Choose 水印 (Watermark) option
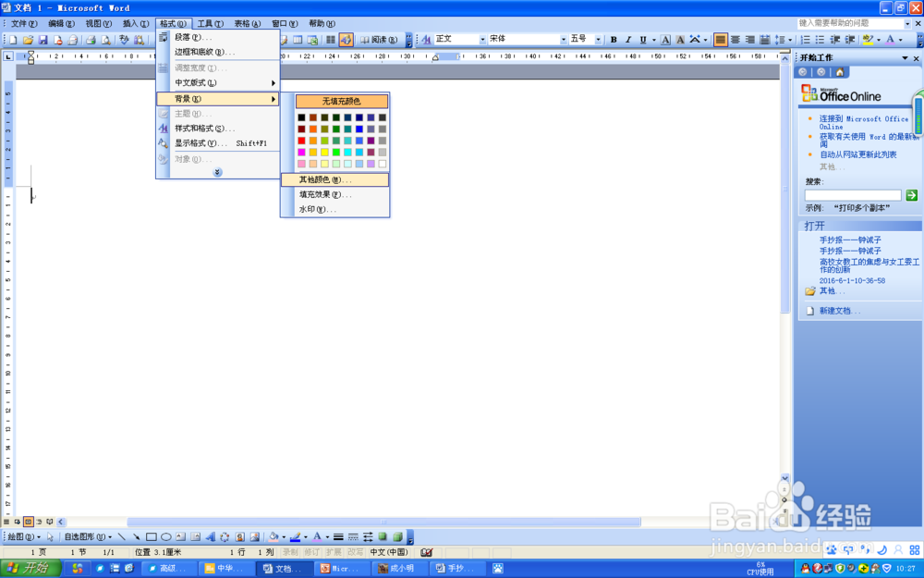 tap(334, 209)
